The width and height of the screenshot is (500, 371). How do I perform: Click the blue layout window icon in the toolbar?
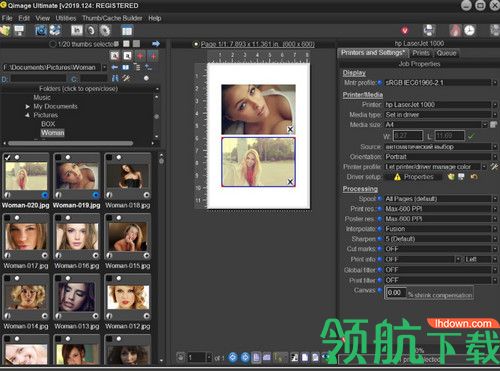pos(127,31)
